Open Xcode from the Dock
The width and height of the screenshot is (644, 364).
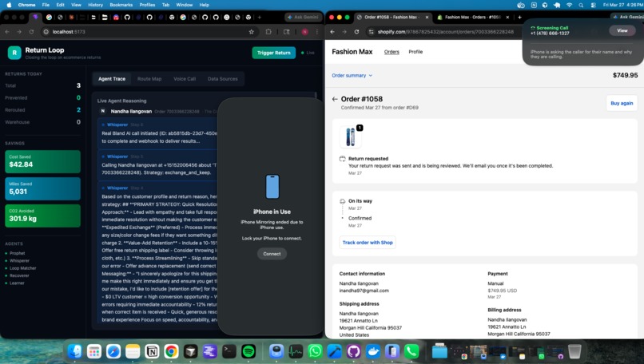coord(334,351)
